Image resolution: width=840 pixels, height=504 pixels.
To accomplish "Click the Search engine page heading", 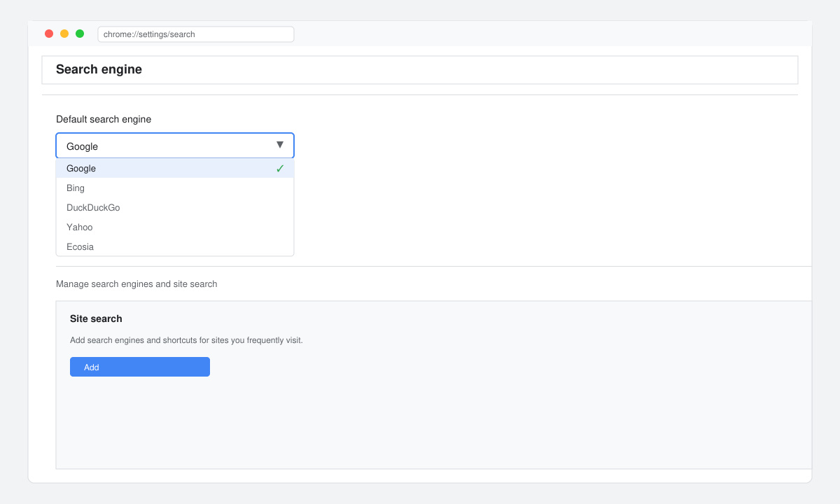I will pyautogui.click(x=99, y=69).
